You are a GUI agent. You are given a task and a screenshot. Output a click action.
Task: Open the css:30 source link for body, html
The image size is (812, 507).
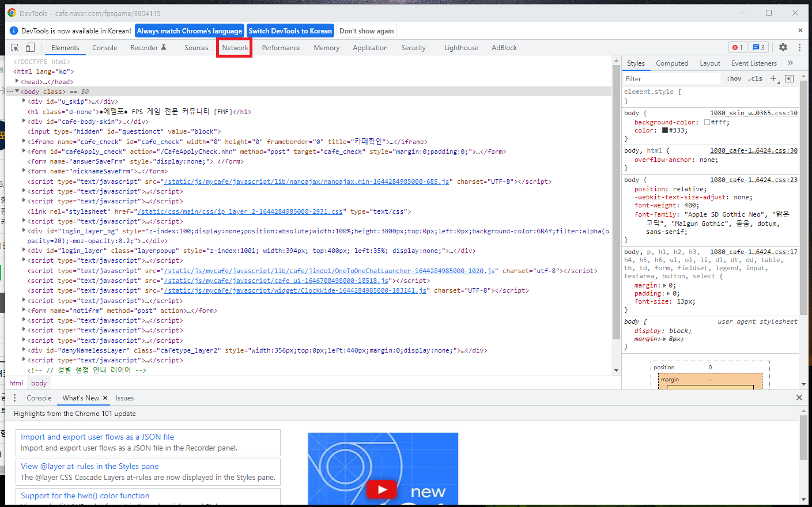[x=754, y=151]
